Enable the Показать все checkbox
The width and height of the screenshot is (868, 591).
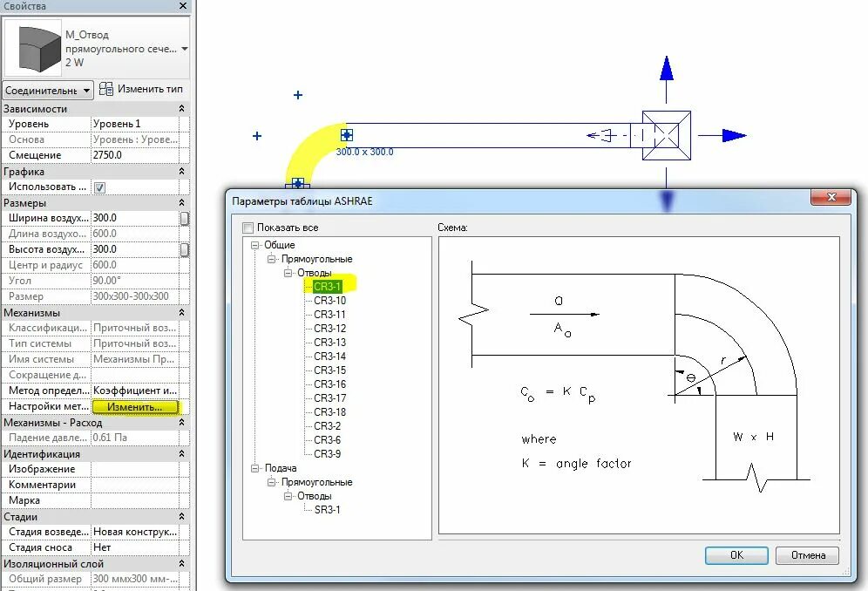coord(248,228)
